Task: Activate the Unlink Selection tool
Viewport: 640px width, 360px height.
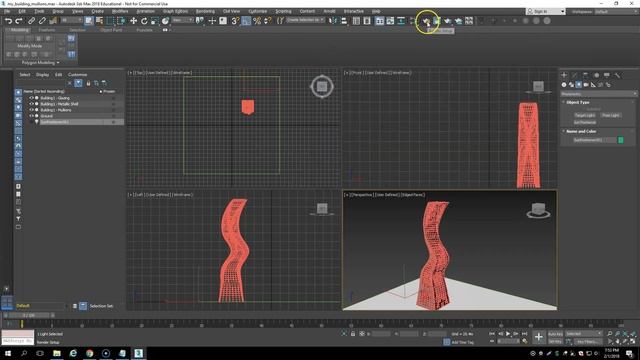Action: 42,21
